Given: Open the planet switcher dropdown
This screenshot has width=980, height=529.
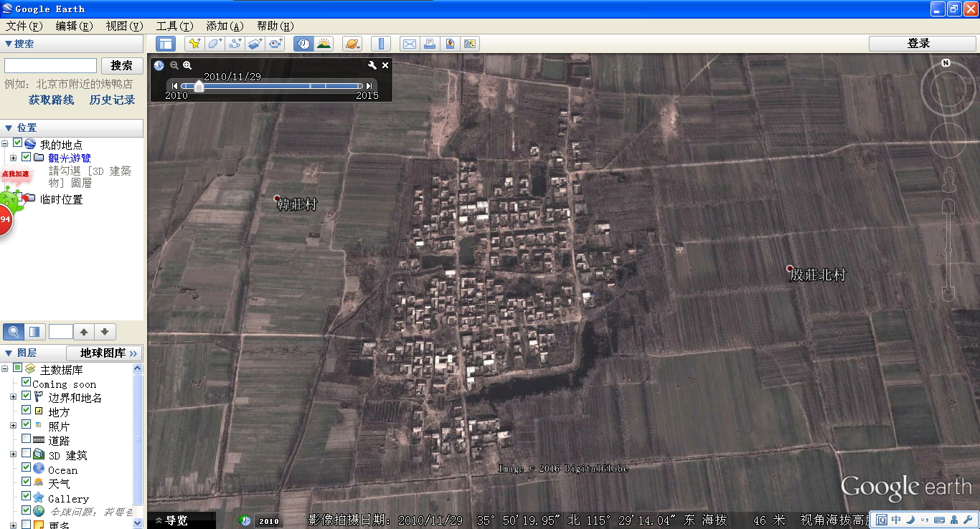Looking at the screenshot, I should click(x=352, y=44).
